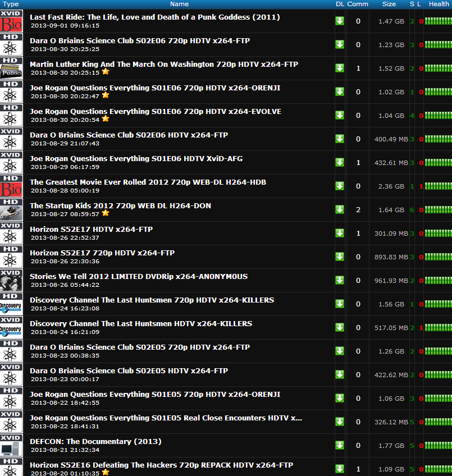The height and width of the screenshot is (476, 452).
Task: Download The Startup Kids 2012 torrent
Action: tap(340, 209)
